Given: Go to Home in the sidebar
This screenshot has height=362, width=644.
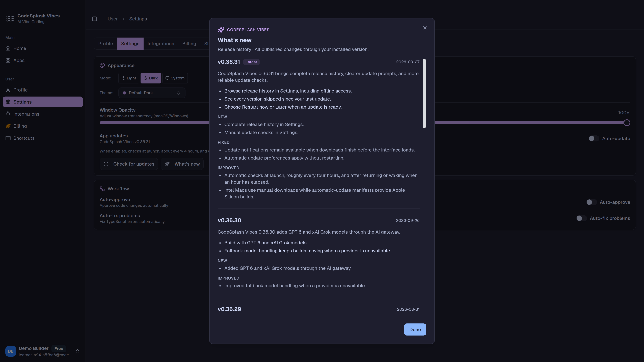Looking at the screenshot, I should (x=43, y=48).
